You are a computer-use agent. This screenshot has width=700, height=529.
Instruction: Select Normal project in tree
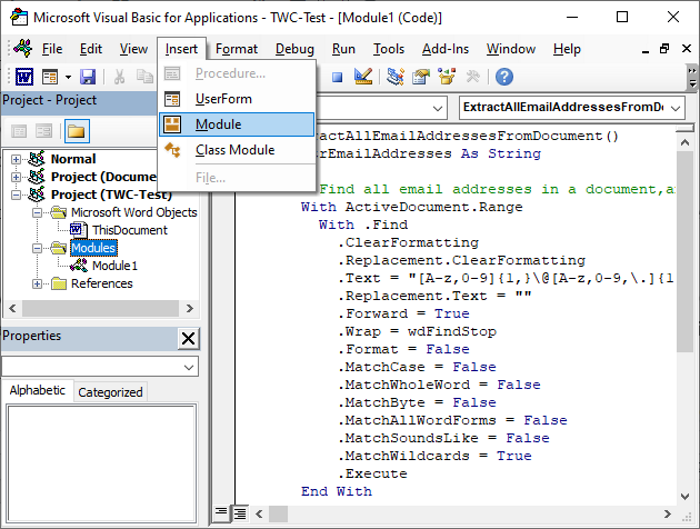pos(73,159)
